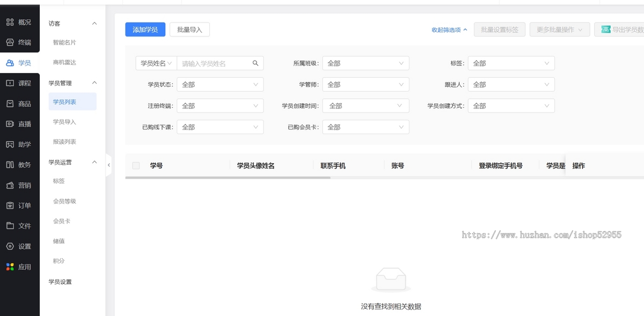Open the 概况 overview icon in sidebar
644x316 pixels.
(x=10, y=22)
